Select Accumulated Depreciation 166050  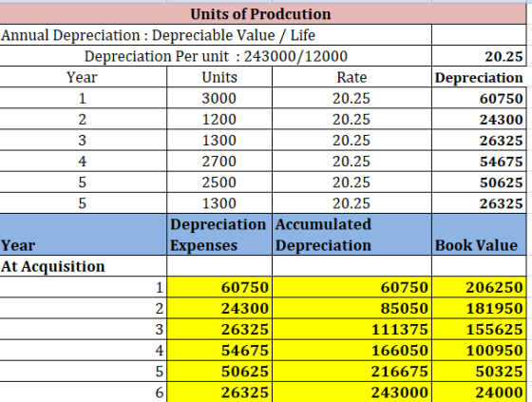[x=351, y=350]
